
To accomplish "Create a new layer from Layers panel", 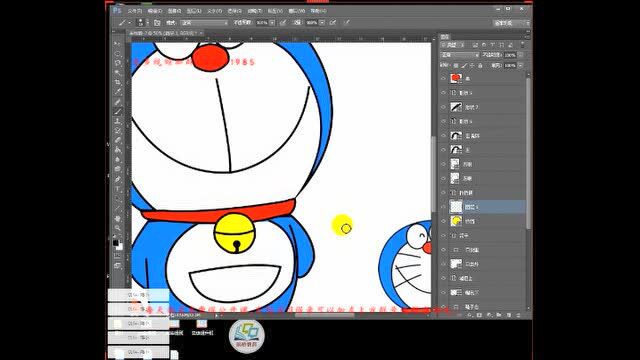I will [509, 315].
